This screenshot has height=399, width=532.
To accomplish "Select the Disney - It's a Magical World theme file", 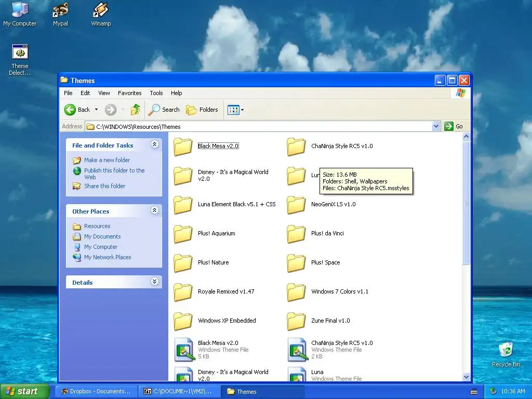I will coord(183,374).
